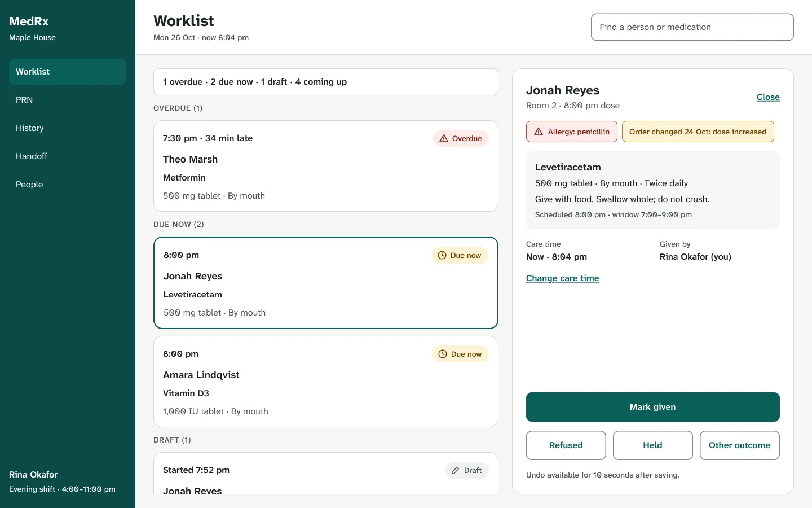Click the 7:30 pm · 34 min late text
Screen dimensions: 812x508
point(208,138)
